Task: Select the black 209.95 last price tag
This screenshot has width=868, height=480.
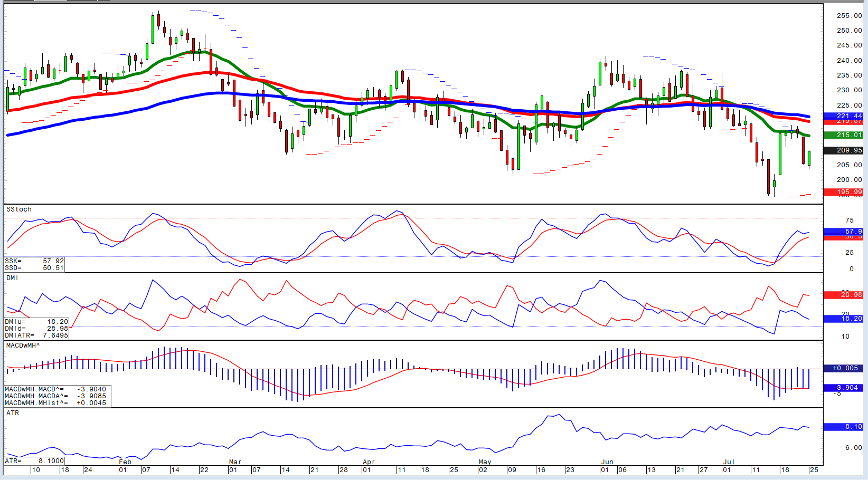Action: click(843, 150)
